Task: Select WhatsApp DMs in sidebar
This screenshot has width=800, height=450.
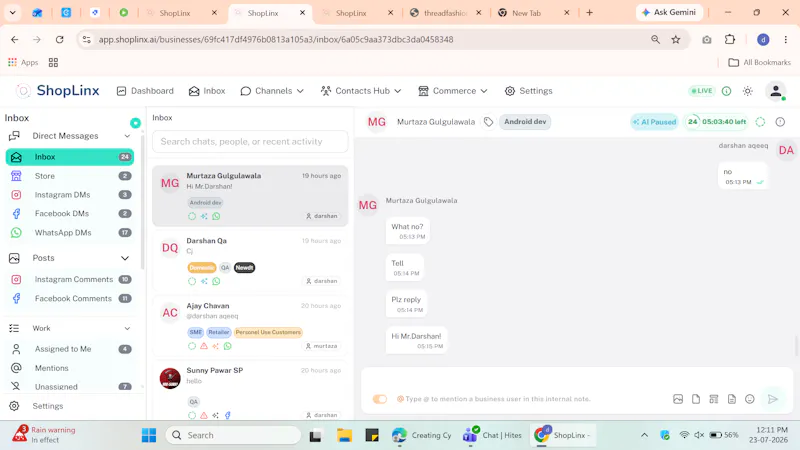Action: [70, 233]
